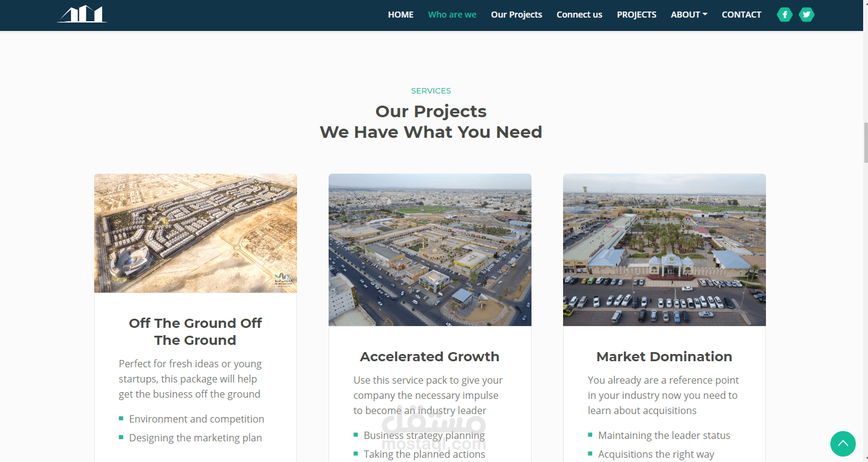Open the Connect us nav link
Screen dimensions: 868x462
click(x=579, y=15)
